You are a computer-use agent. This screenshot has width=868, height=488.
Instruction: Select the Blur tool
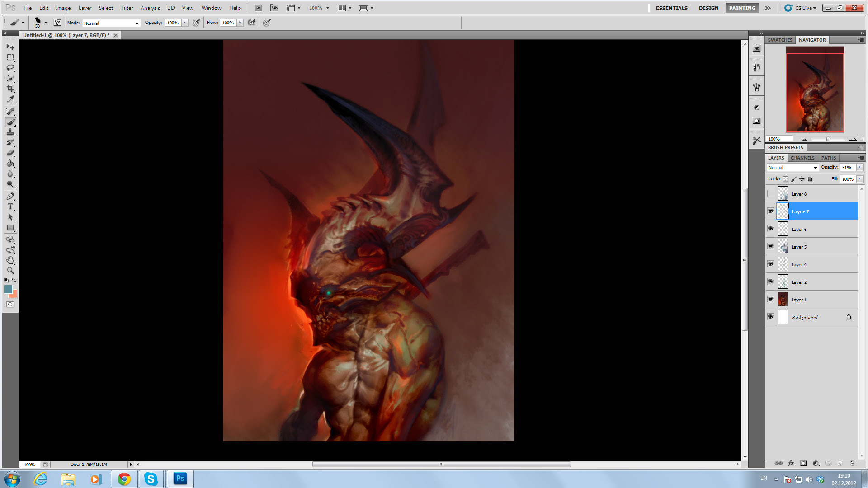click(10, 174)
